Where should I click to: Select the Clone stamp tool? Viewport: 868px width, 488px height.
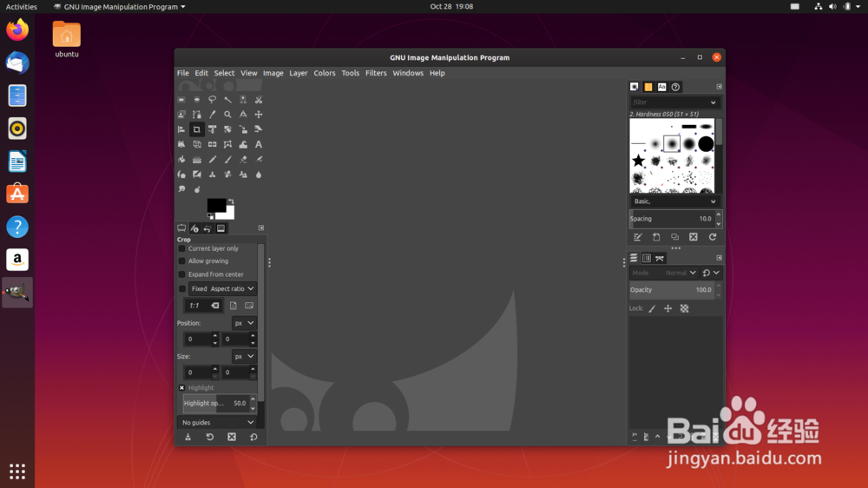point(212,175)
